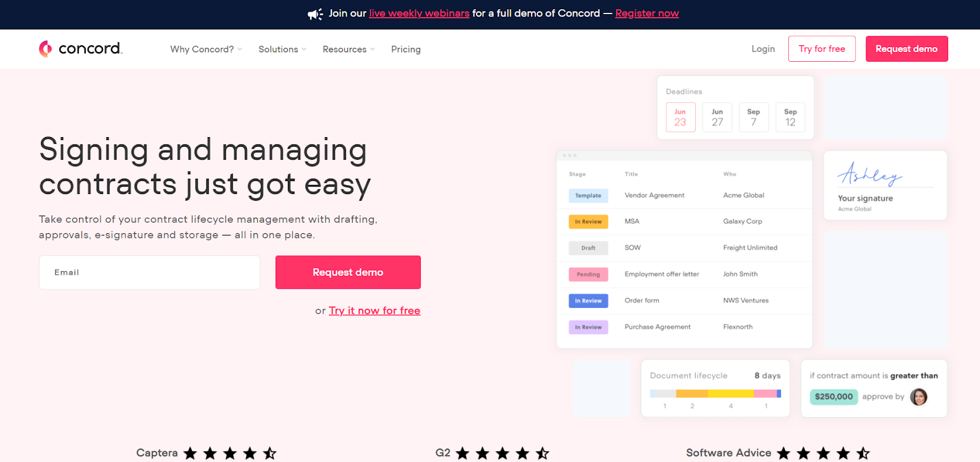Viewport: 980px width, 462px height.
Task: Follow the Register now link
Action: pyautogui.click(x=647, y=13)
